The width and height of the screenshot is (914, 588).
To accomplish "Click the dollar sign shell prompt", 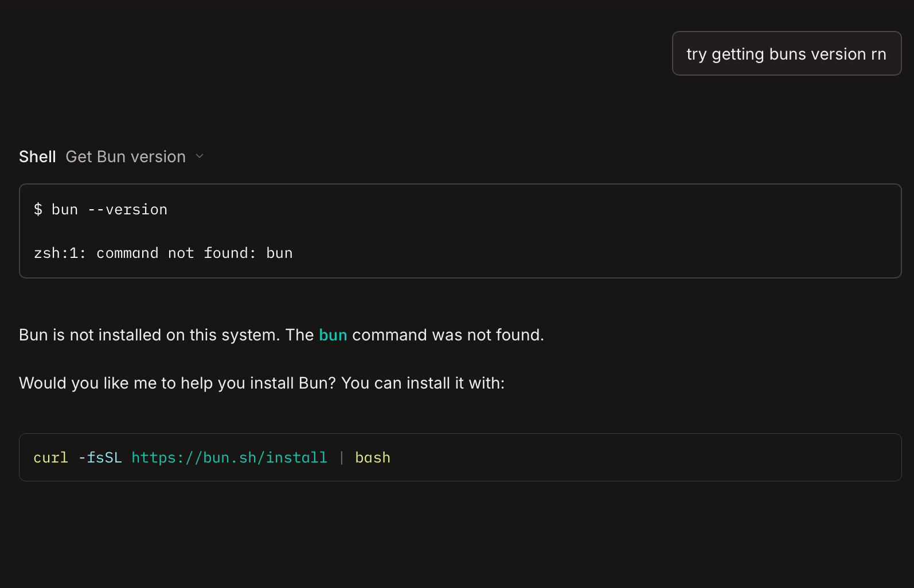I will [x=38, y=210].
